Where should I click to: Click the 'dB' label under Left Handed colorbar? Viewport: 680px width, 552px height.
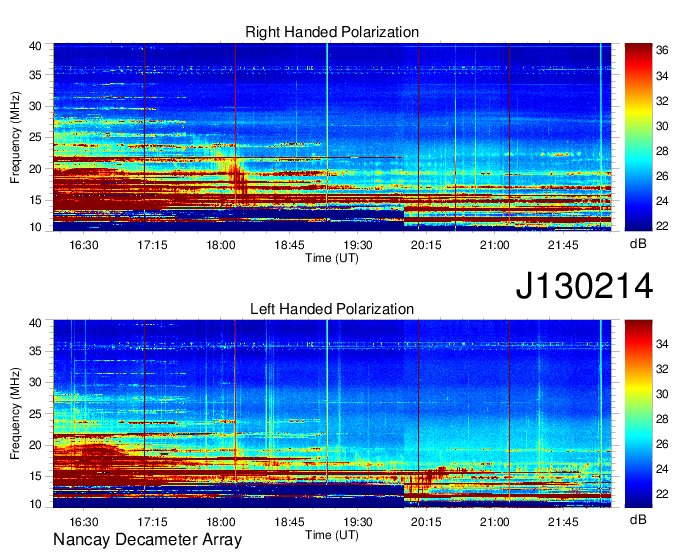(638, 519)
